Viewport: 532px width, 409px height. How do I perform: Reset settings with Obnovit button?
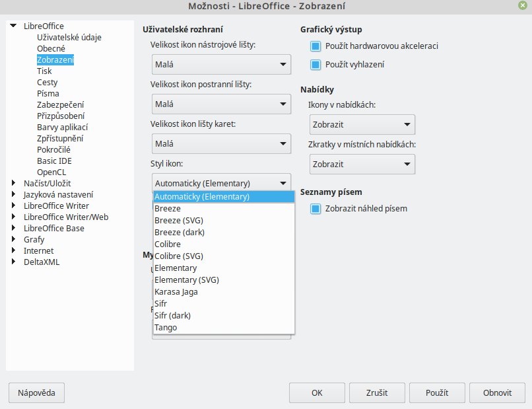point(497,392)
